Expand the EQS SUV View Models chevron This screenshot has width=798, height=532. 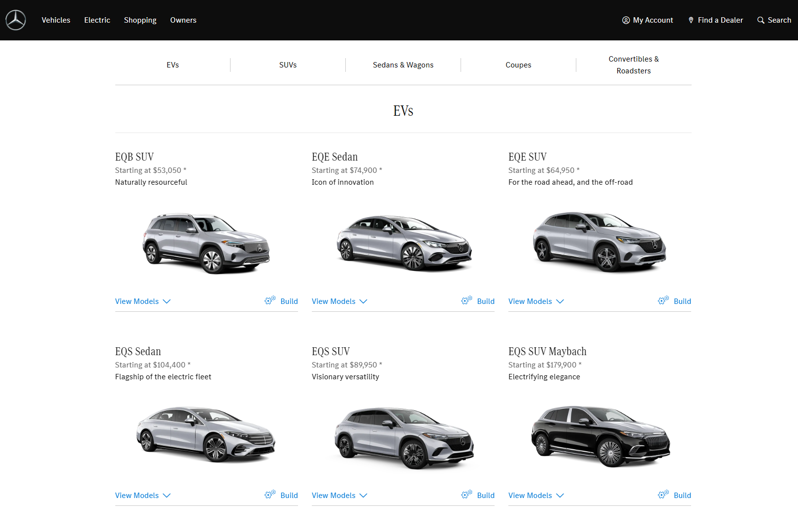364,496
